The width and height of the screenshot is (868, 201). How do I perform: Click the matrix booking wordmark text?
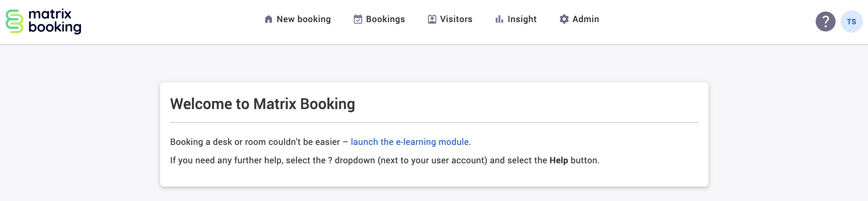pyautogui.click(x=55, y=21)
